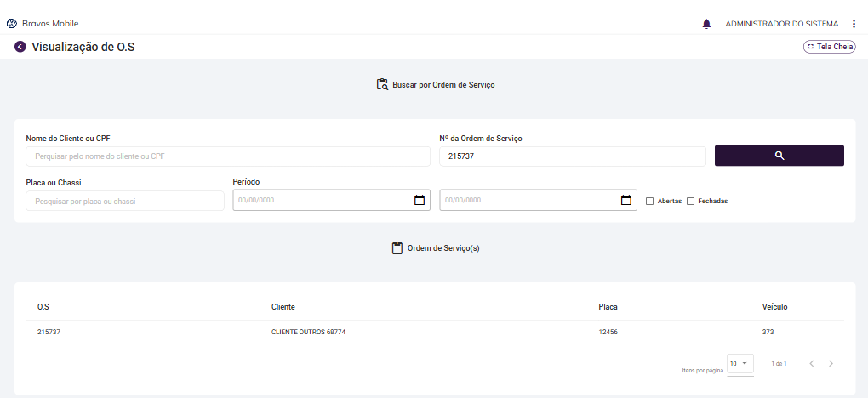The image size is (868, 398).
Task: Click ADMINISTRADOR DO SISTEMA user label
Action: coord(782,24)
